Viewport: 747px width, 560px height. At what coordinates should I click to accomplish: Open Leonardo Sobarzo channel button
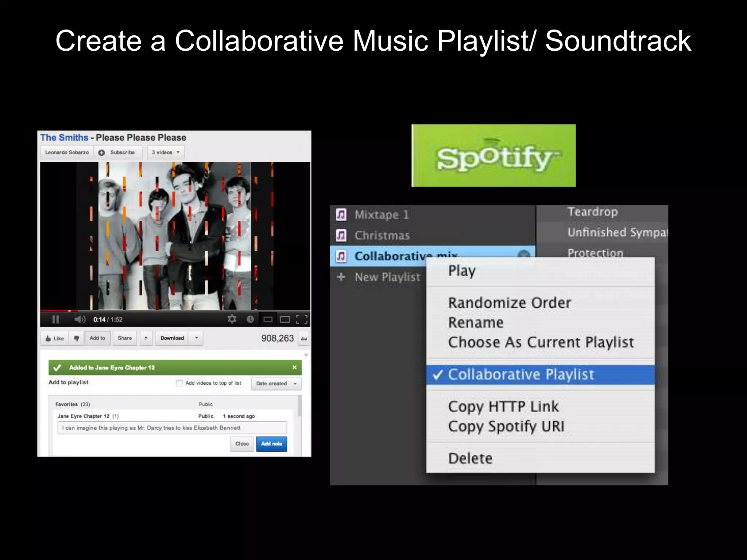click(67, 152)
